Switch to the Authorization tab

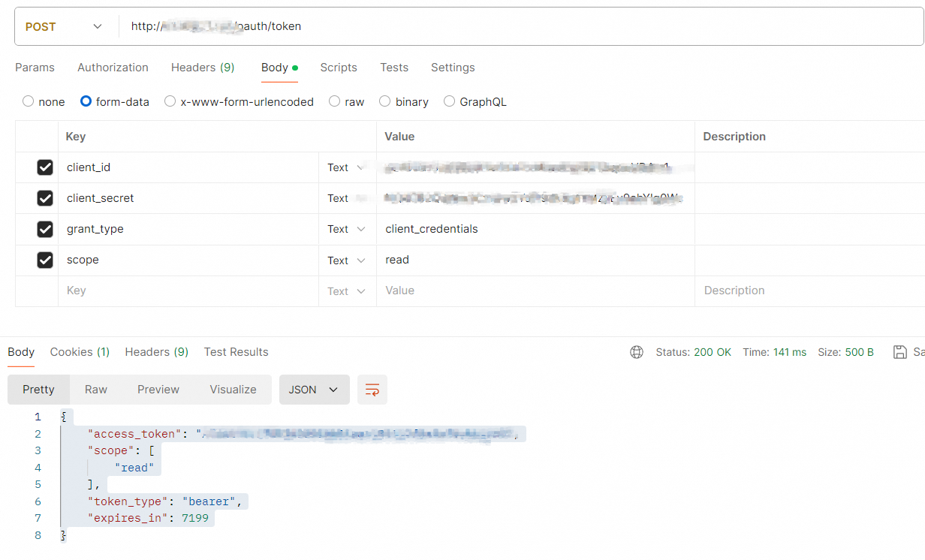[113, 68]
